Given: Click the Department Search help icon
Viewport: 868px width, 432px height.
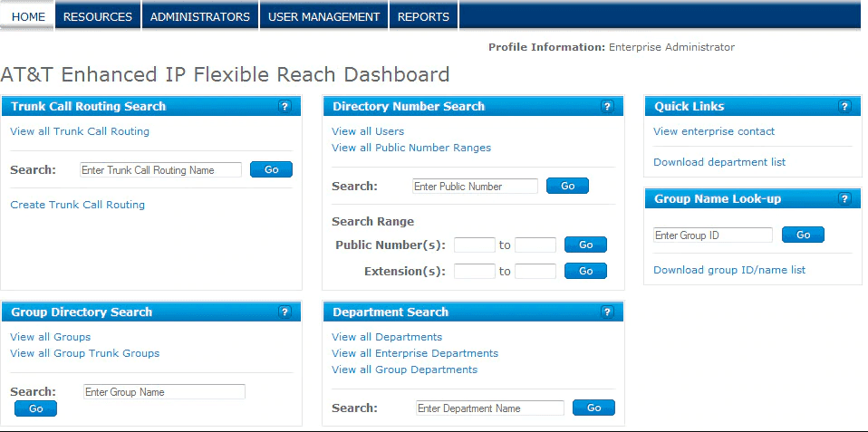Looking at the screenshot, I should (607, 312).
